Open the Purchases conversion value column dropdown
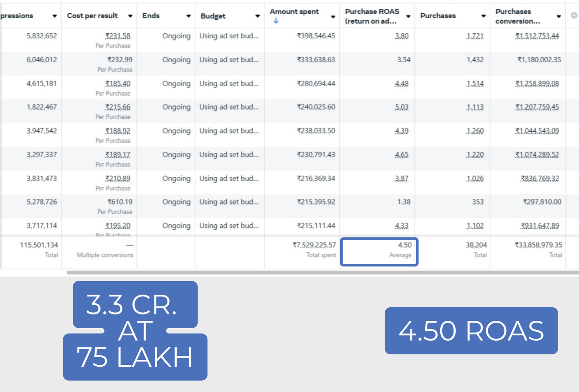This screenshot has height=392, width=579. [559, 16]
